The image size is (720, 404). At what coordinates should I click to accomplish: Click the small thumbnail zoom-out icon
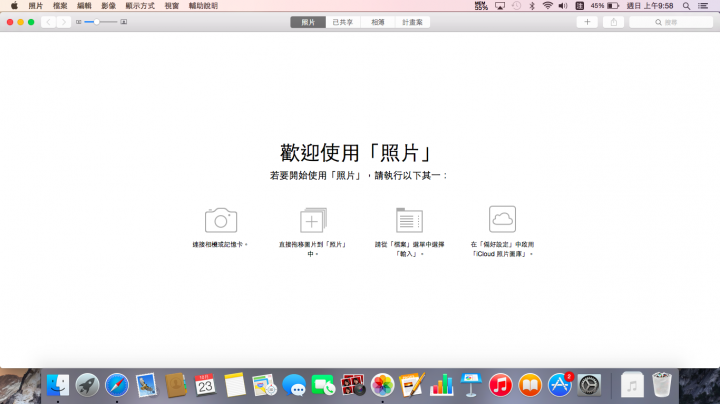point(79,22)
